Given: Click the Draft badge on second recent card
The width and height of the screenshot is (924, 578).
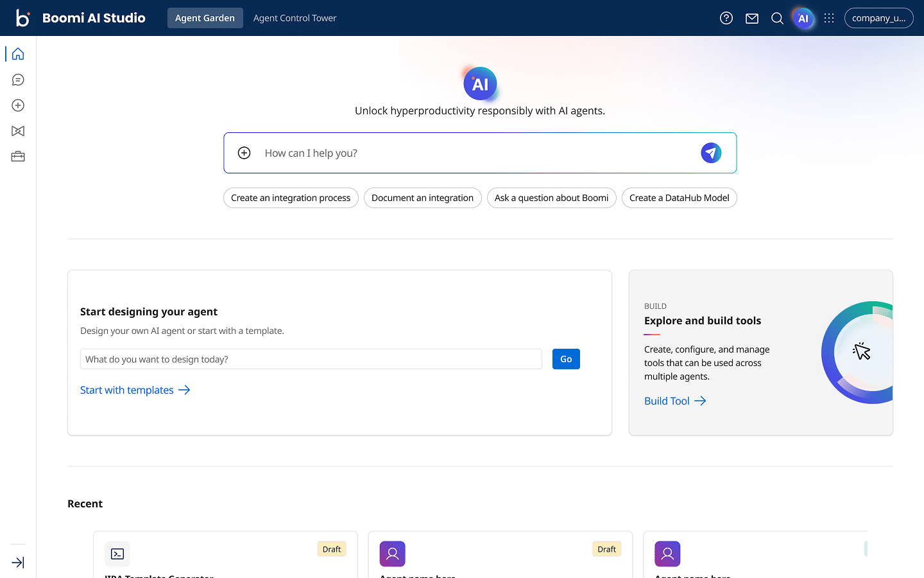Looking at the screenshot, I should (x=606, y=549).
